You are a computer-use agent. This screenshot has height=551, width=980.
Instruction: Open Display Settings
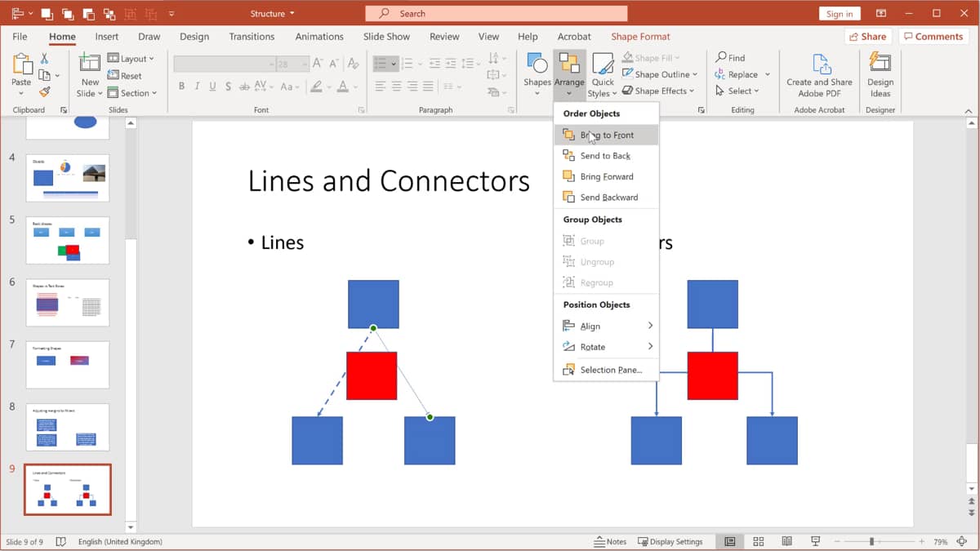670,542
